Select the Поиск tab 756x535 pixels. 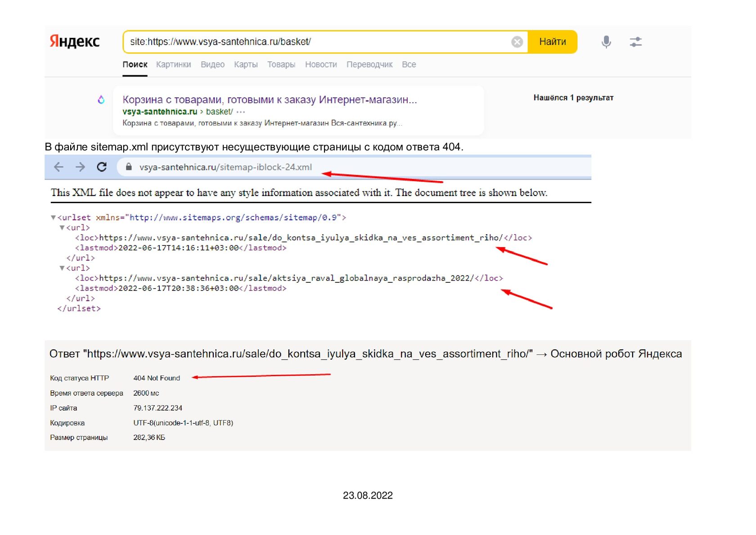[135, 64]
